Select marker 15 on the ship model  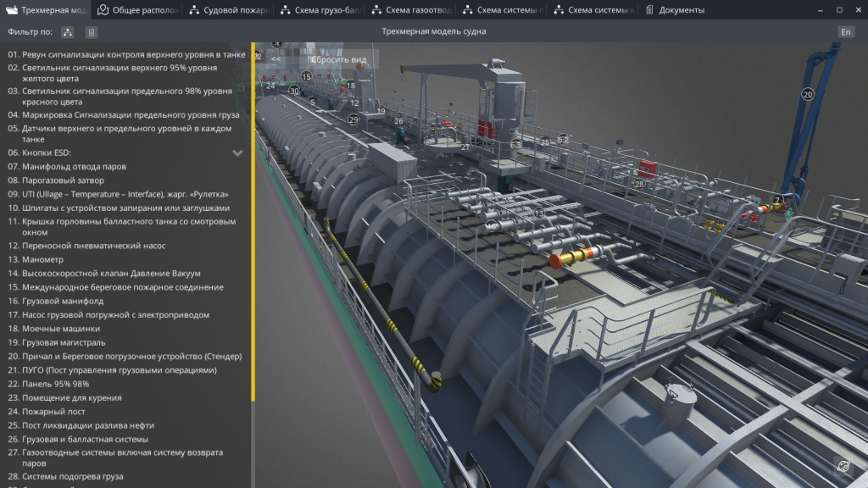click(x=306, y=76)
